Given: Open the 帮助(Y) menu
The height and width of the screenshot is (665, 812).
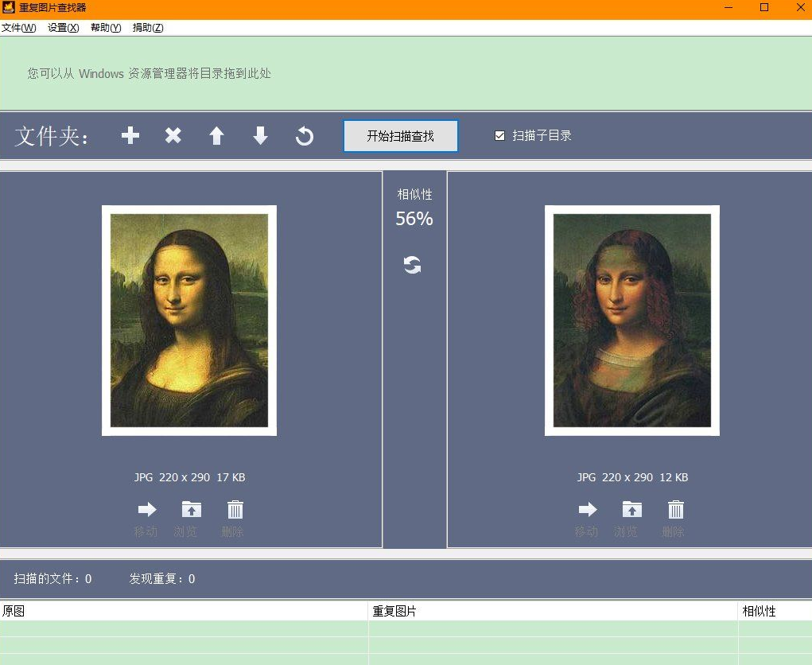Looking at the screenshot, I should (x=106, y=28).
